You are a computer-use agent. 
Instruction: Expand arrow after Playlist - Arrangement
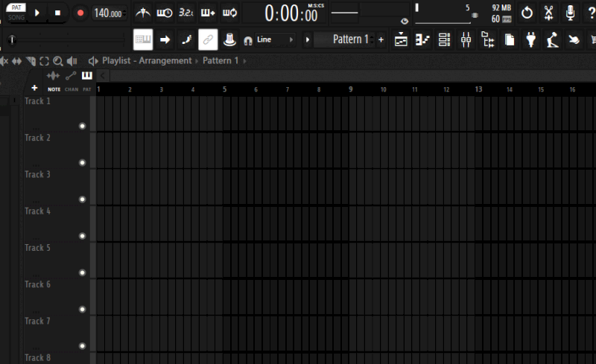[x=197, y=61]
